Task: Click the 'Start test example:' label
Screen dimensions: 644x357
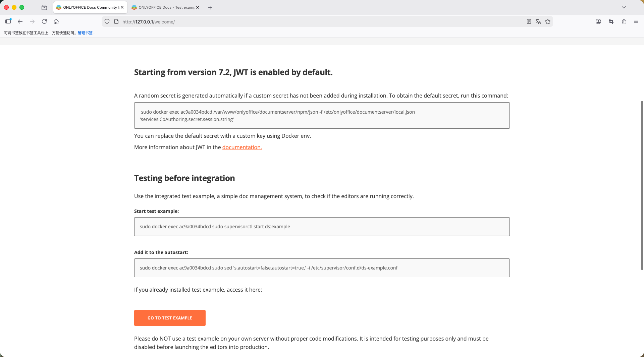Action: [157, 211]
